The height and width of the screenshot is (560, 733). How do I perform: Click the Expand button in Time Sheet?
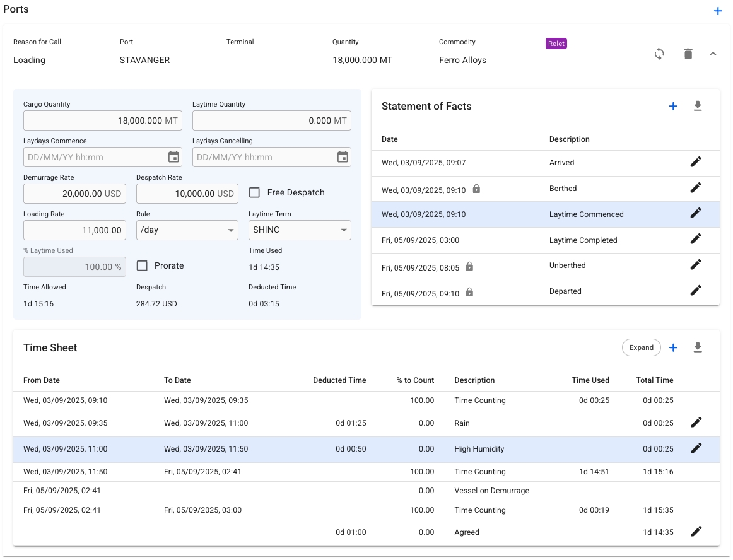641,347
